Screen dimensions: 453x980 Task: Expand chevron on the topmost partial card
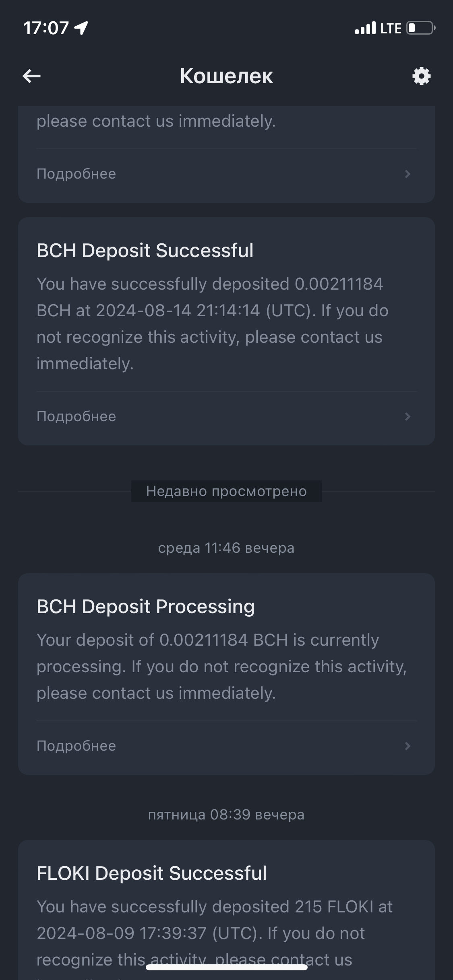[x=407, y=174]
